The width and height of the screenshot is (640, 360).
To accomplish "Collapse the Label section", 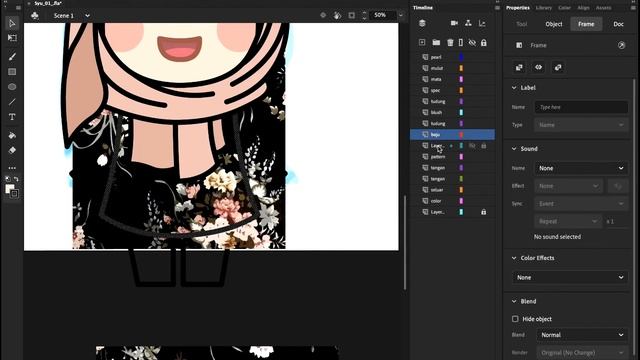I will click(514, 88).
